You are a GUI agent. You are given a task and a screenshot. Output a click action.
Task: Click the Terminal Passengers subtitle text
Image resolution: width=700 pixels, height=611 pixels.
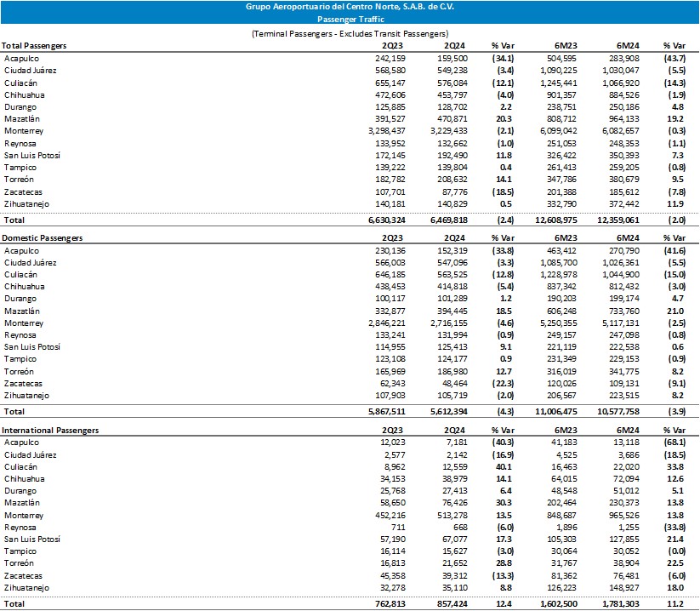(350, 32)
